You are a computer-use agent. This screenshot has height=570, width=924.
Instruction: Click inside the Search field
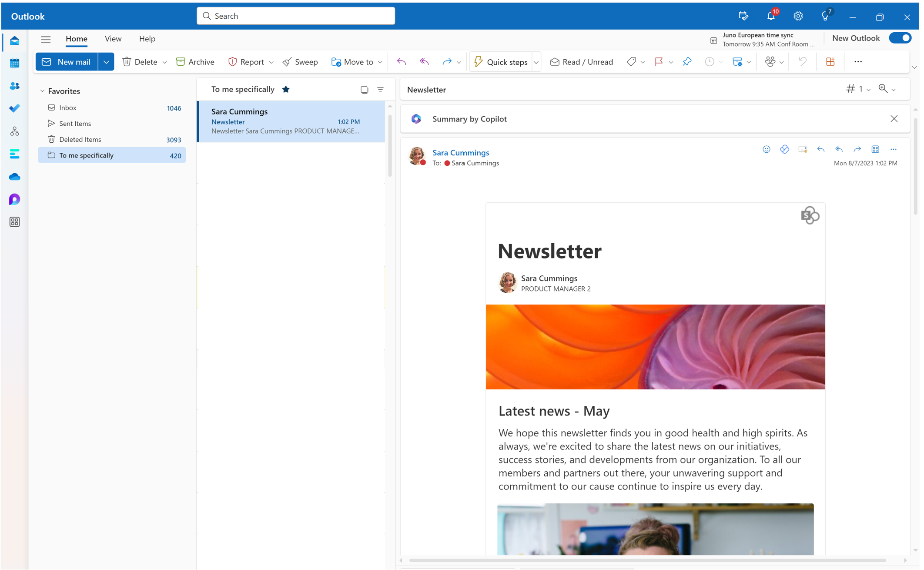pos(296,16)
